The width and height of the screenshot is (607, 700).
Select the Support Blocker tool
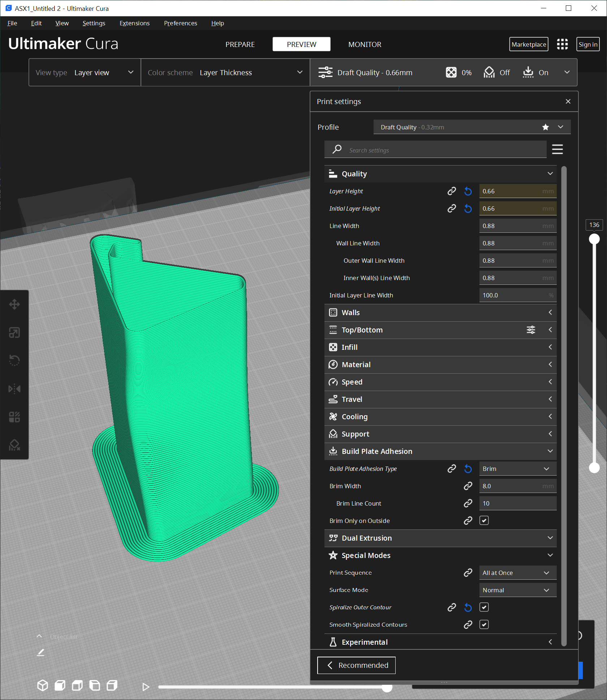click(14, 445)
